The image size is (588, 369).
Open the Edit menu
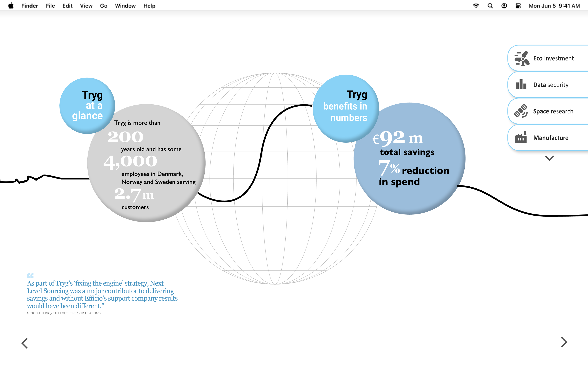tap(67, 6)
